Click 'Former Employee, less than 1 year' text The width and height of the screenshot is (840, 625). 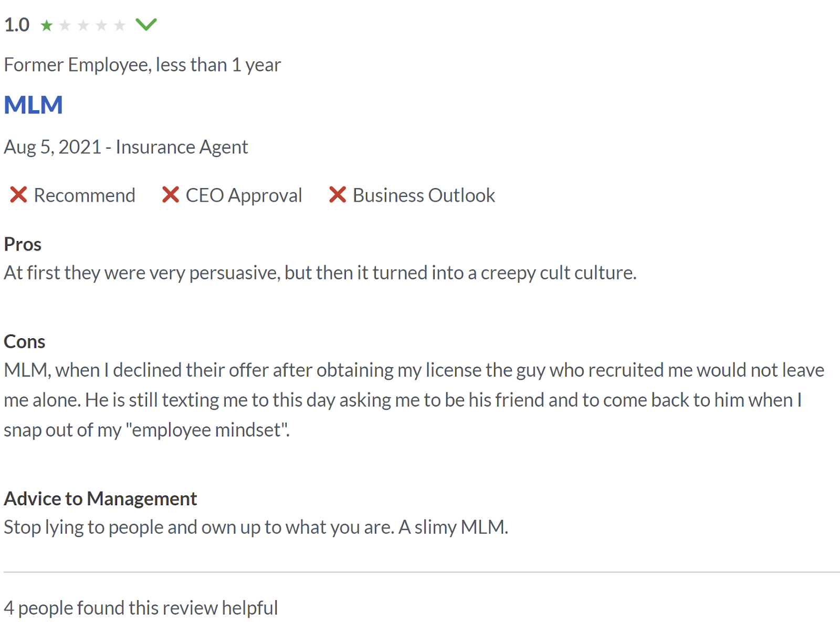click(142, 65)
